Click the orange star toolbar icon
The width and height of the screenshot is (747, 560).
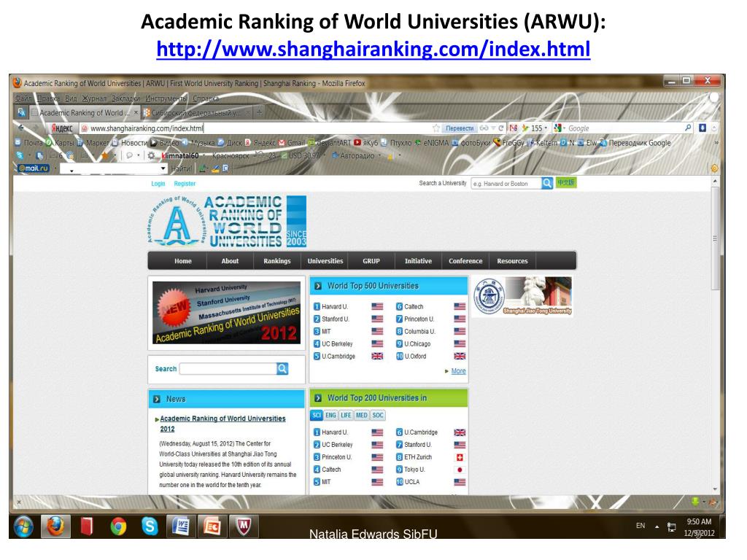point(105,156)
